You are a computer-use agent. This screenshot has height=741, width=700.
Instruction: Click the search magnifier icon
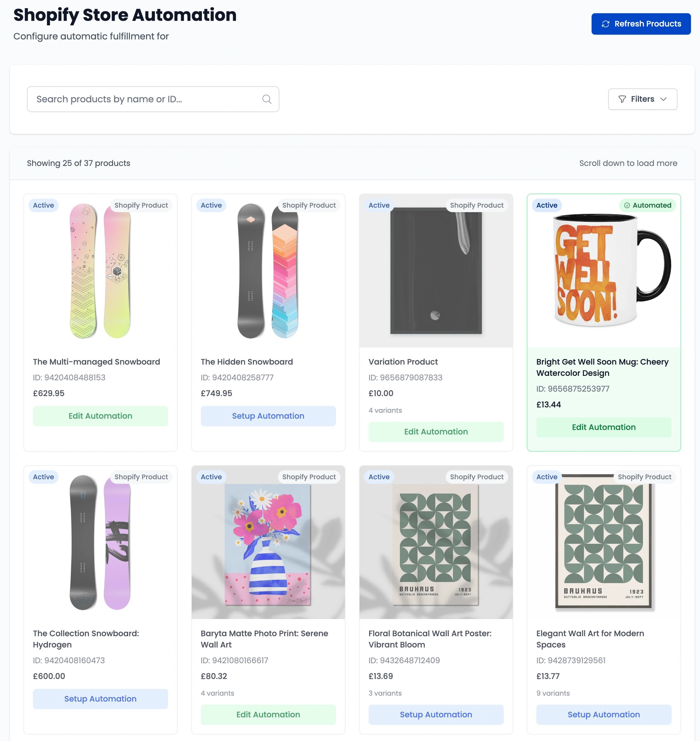(266, 99)
